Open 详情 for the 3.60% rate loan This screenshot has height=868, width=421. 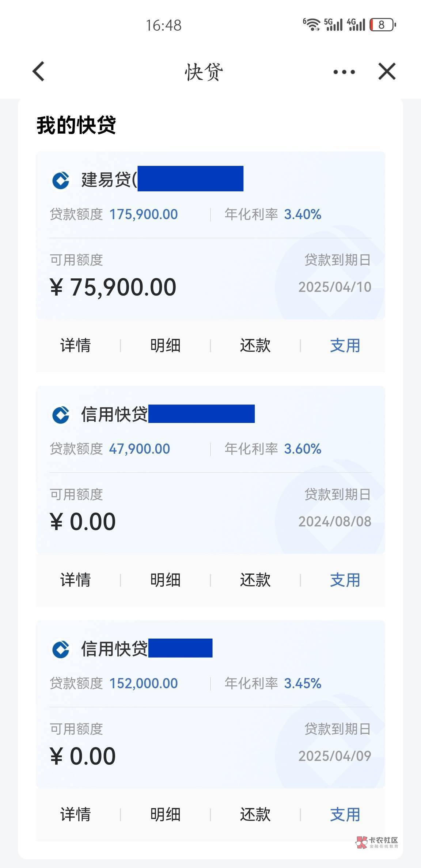coord(75,580)
